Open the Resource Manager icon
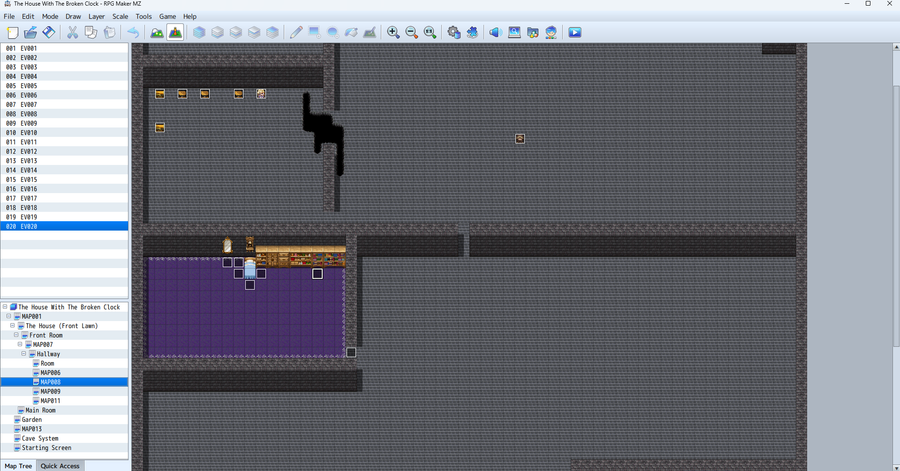Screen dimensions: 900x471 pos(533,33)
